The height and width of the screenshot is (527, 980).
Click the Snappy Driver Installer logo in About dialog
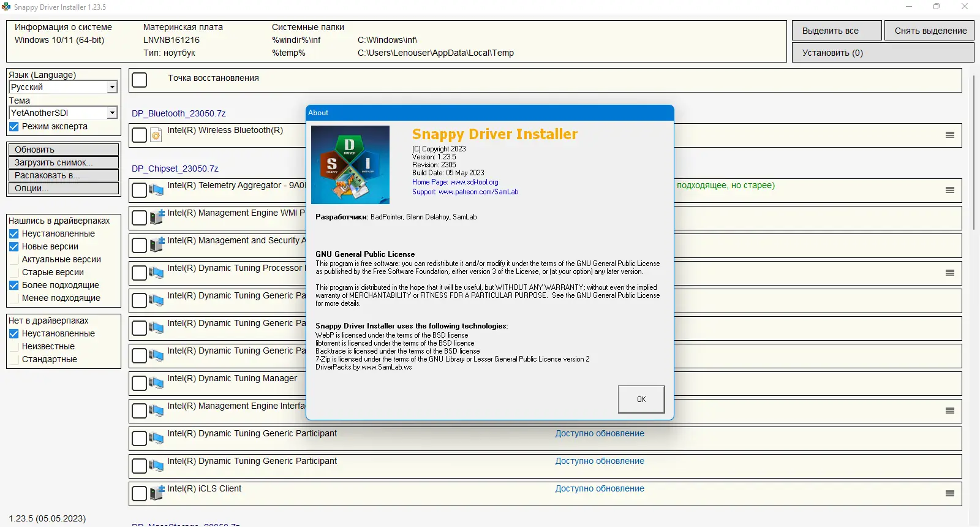[350, 165]
